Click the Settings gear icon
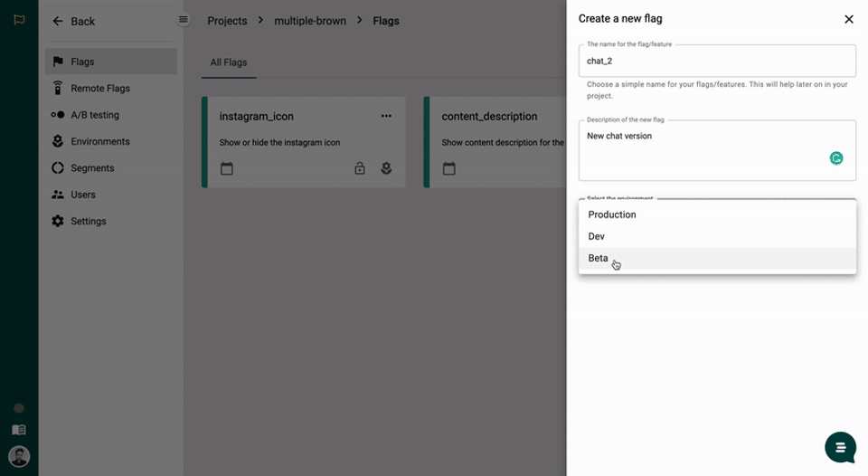This screenshot has height=476, width=868. [58, 221]
